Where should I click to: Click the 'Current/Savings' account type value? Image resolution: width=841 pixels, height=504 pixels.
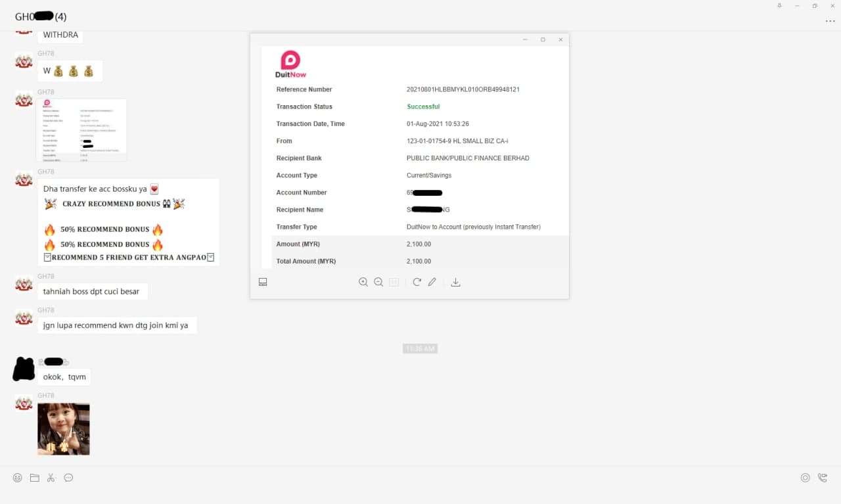[429, 175]
